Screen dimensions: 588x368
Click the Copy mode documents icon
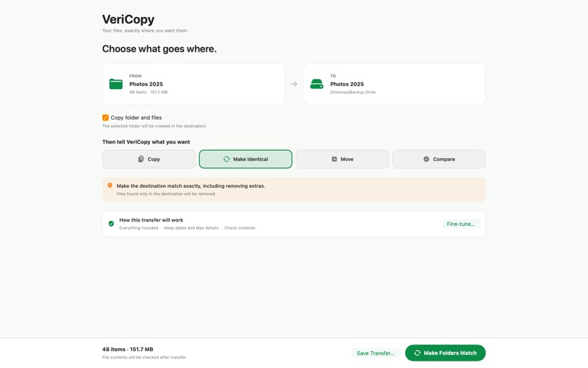140,159
